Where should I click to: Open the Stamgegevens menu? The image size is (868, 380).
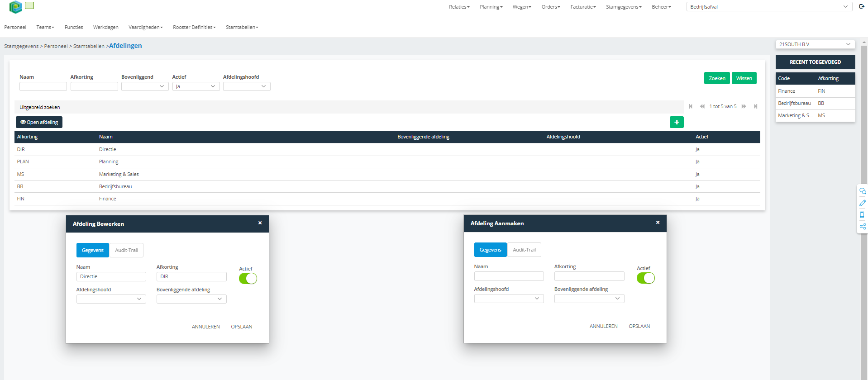(624, 7)
